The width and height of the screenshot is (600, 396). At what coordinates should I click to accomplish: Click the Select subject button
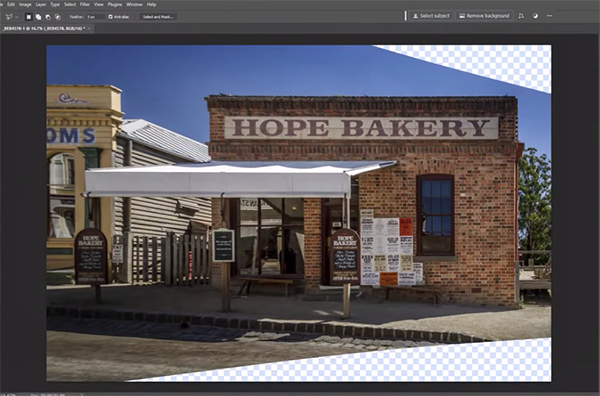point(431,16)
